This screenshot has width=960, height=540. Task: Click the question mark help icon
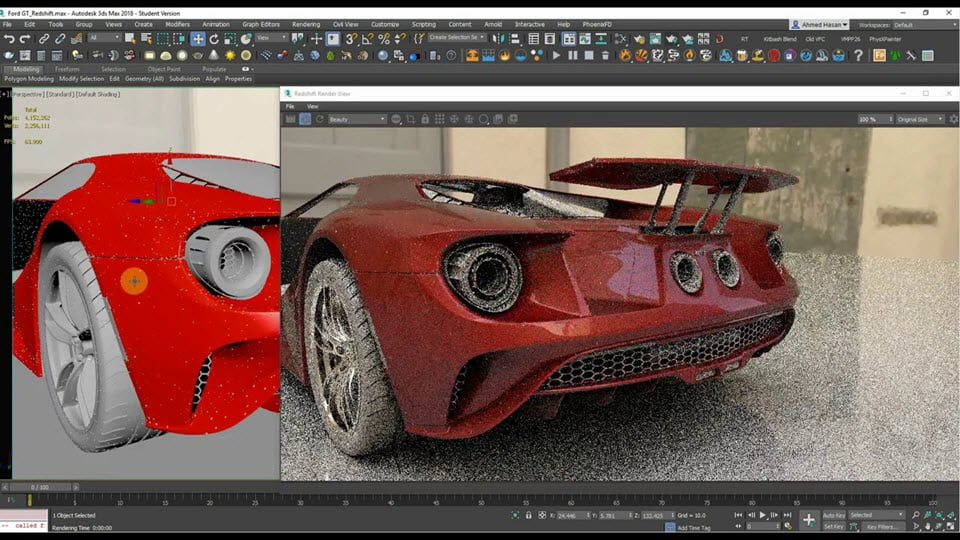pos(858,56)
